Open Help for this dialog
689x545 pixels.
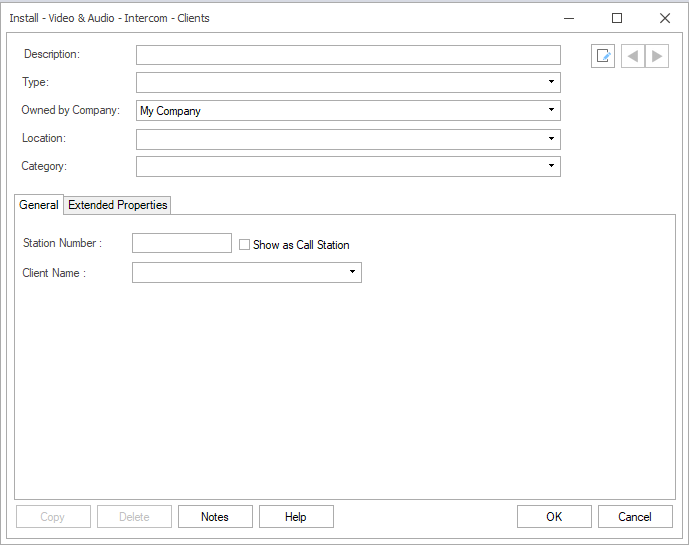[x=295, y=517]
